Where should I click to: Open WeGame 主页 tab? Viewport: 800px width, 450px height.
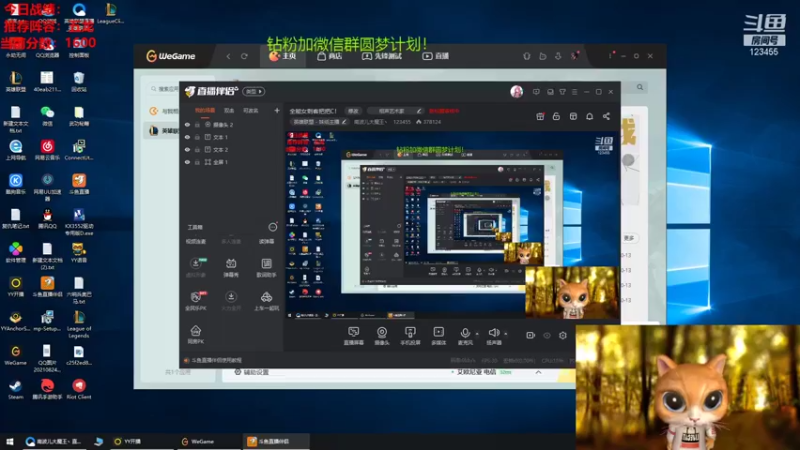coord(283,56)
